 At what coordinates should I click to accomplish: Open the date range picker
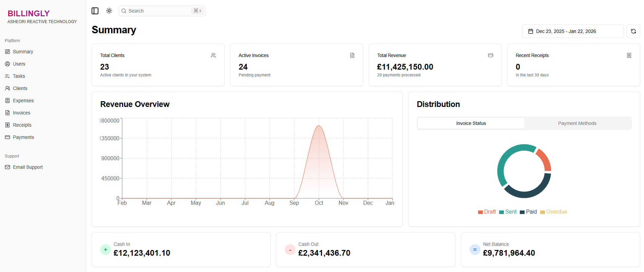pyautogui.click(x=572, y=31)
